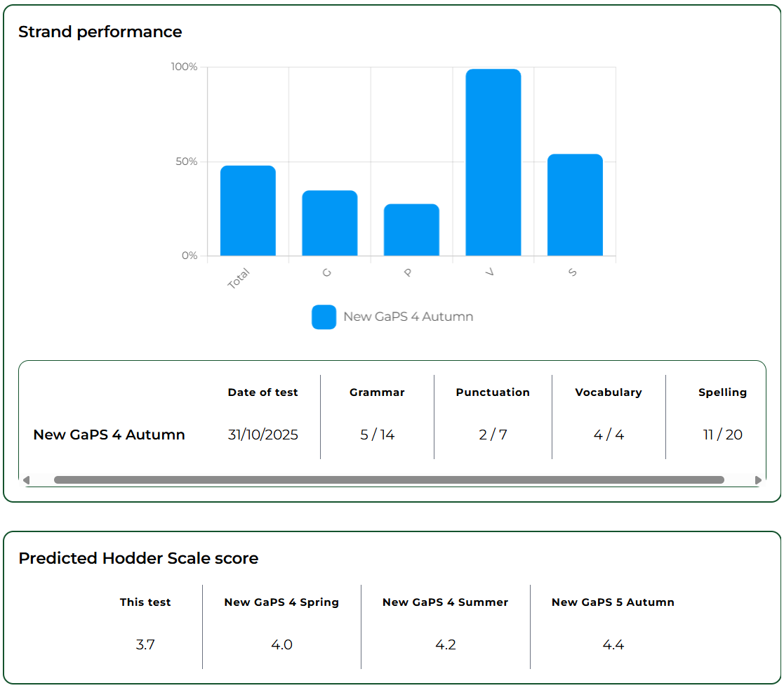Click the Predicted Hodder Scale score heading
Screen dimensions: 784x688
click(x=139, y=558)
